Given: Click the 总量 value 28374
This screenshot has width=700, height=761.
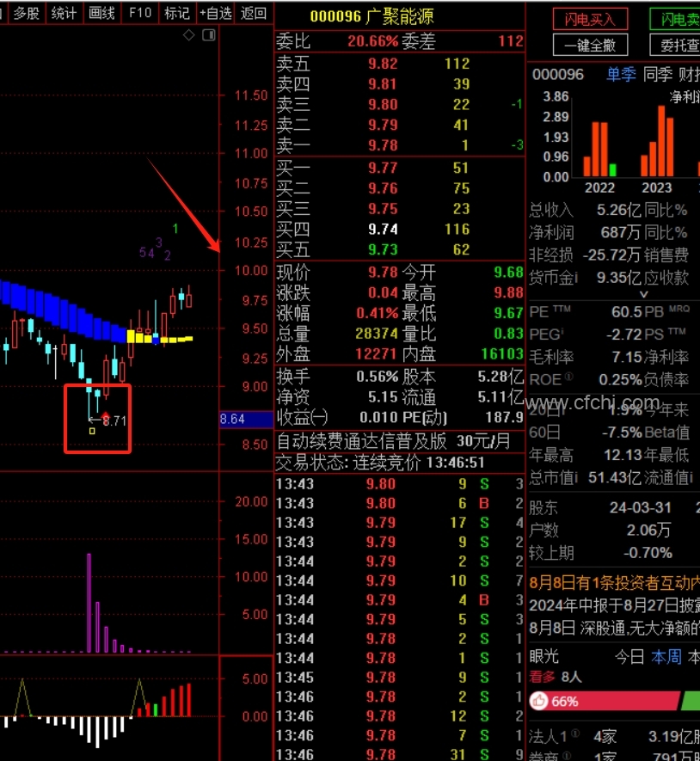Looking at the screenshot, I should (376, 334).
